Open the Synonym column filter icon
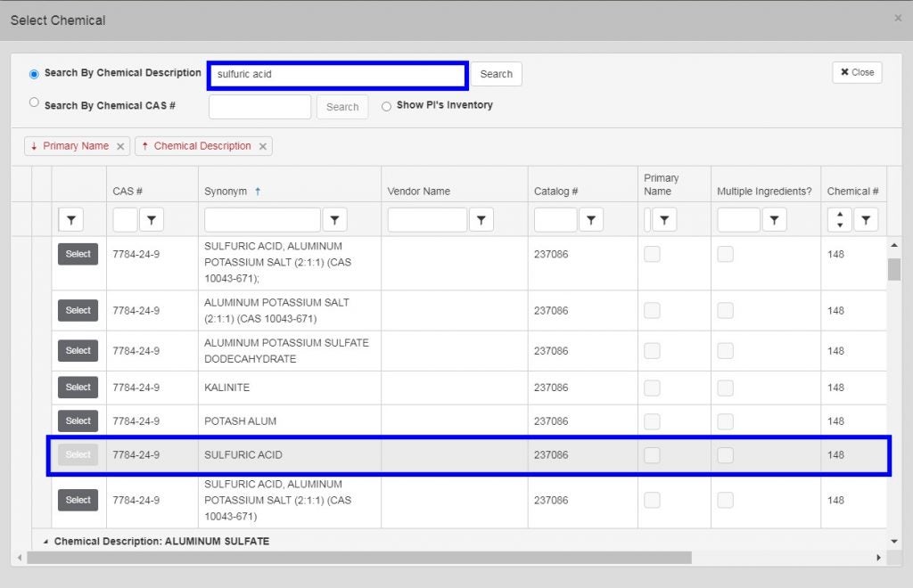913x588 pixels. pos(335,220)
